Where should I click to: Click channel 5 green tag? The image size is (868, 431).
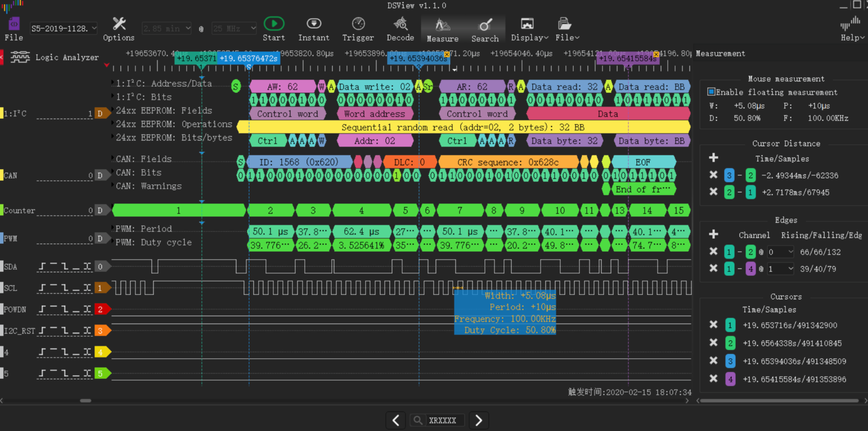(101, 373)
